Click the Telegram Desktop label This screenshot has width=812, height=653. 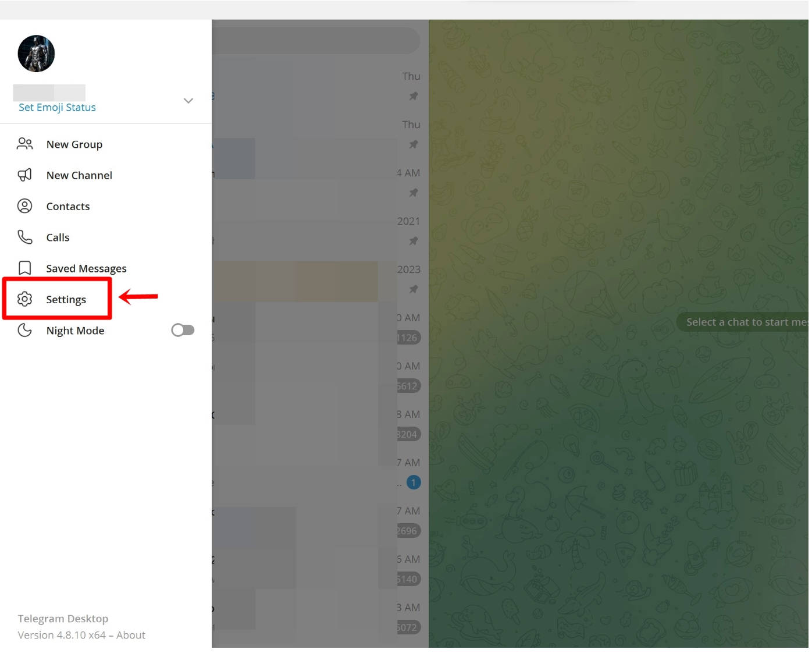(63, 618)
